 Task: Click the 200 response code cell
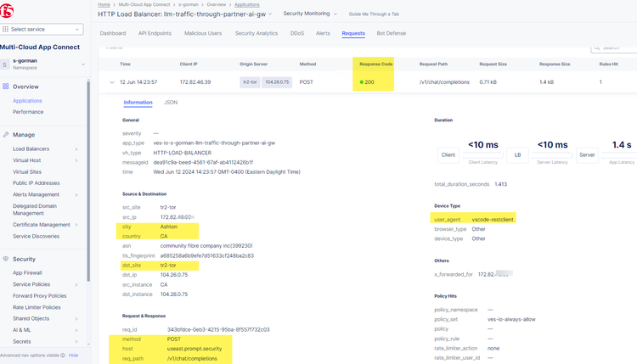(x=369, y=82)
